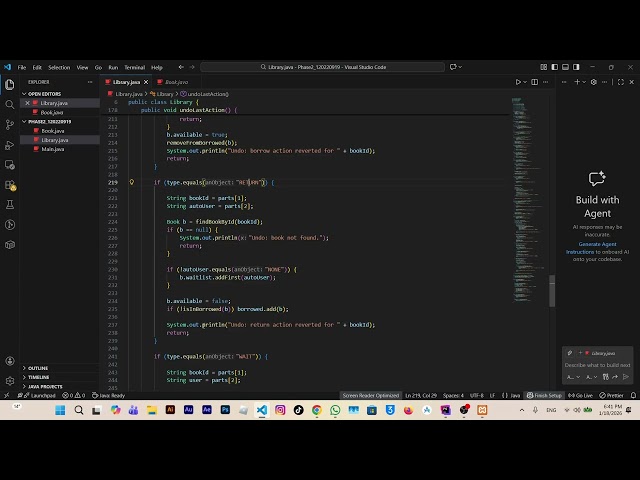Viewport: 640px width, 480px height.
Task: Collapse the OPEN EDITORS section
Action: [x=44, y=94]
